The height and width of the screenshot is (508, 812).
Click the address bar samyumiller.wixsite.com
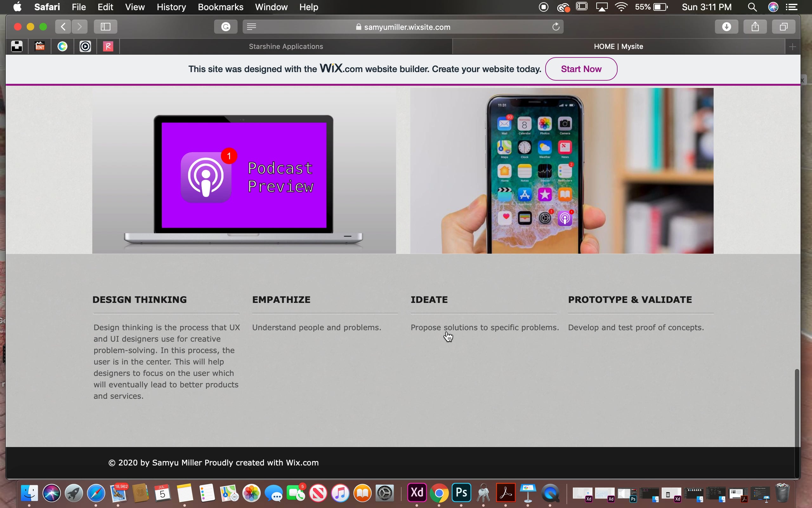(x=403, y=27)
